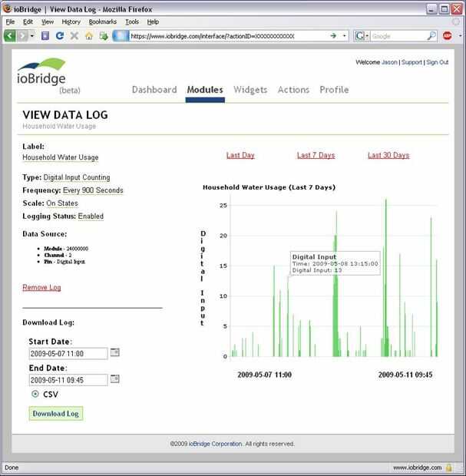
Task: Switch to the Actions tab
Action: (293, 90)
